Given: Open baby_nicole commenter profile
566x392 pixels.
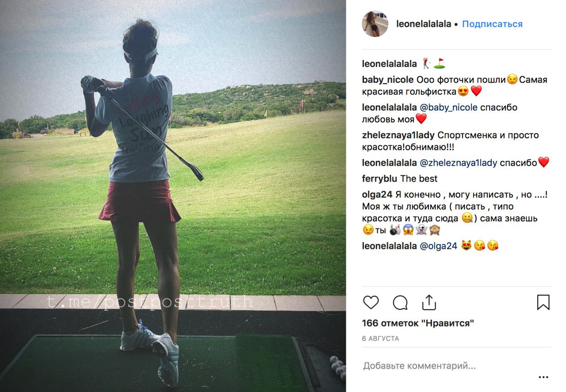Looking at the screenshot, I should [x=388, y=80].
